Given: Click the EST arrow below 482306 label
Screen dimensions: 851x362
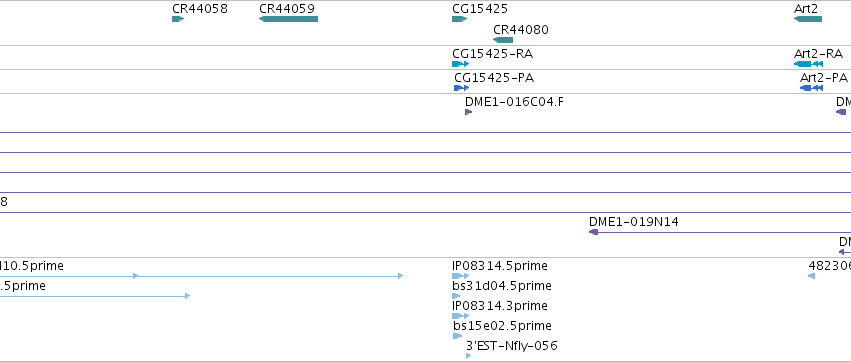Looking at the screenshot, I should [x=811, y=276].
